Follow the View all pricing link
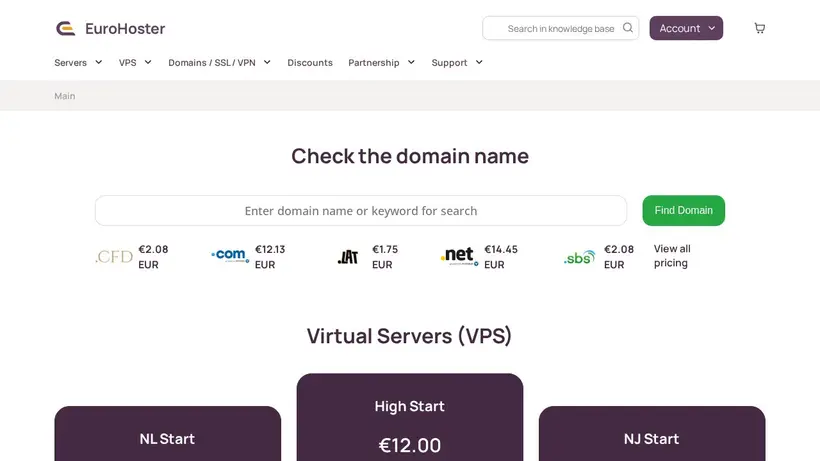 click(672, 256)
